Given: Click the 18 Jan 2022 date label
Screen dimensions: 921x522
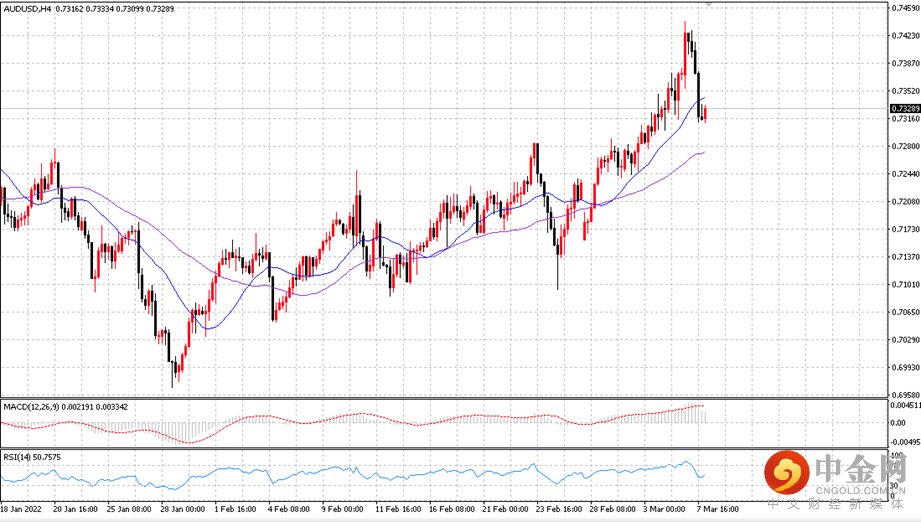Looking at the screenshot, I should [x=21, y=509].
